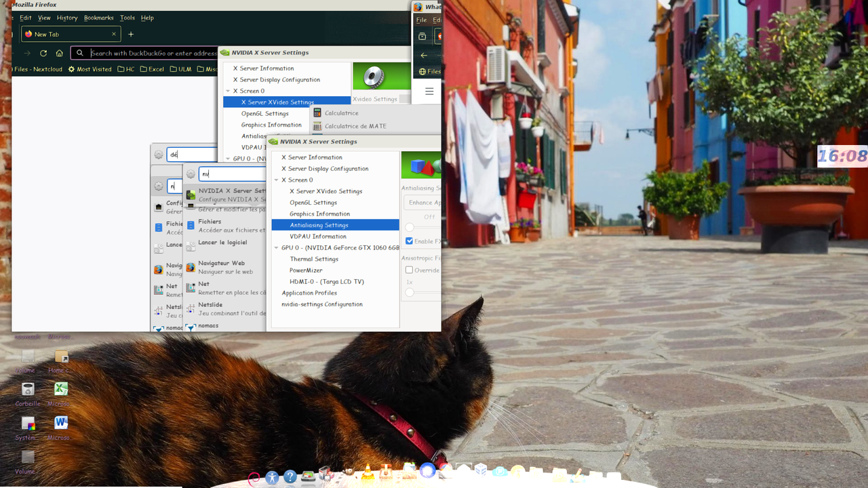This screenshot has height=488, width=868.
Task: Open the System desktop icon
Action: tap(28, 427)
